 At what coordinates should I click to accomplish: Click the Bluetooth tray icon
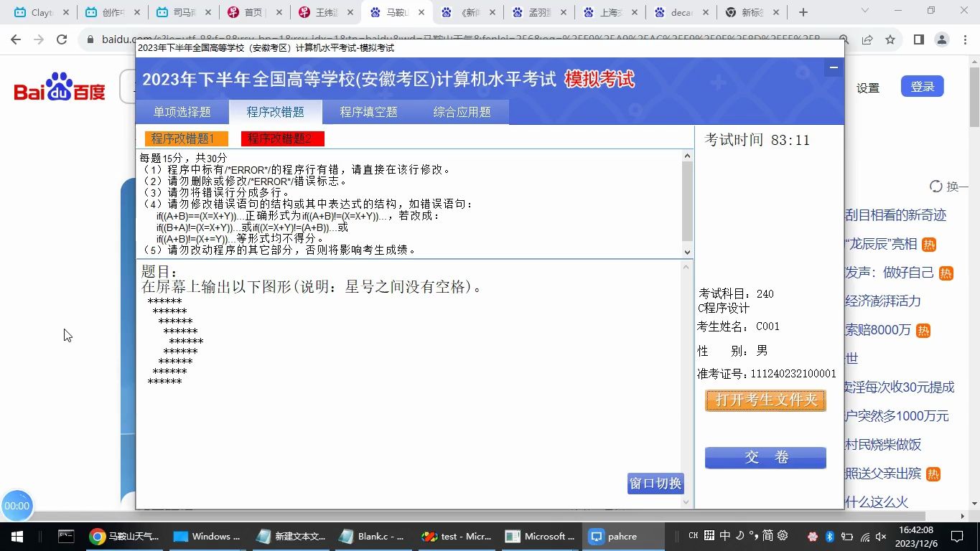pos(829,536)
